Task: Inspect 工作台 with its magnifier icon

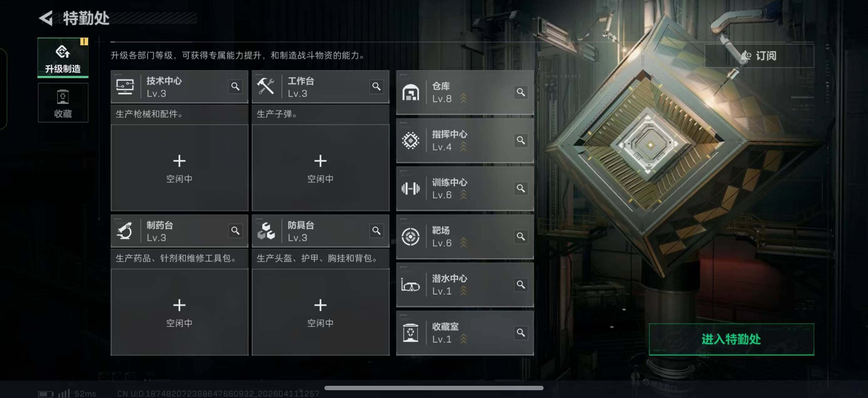Action: (376, 87)
